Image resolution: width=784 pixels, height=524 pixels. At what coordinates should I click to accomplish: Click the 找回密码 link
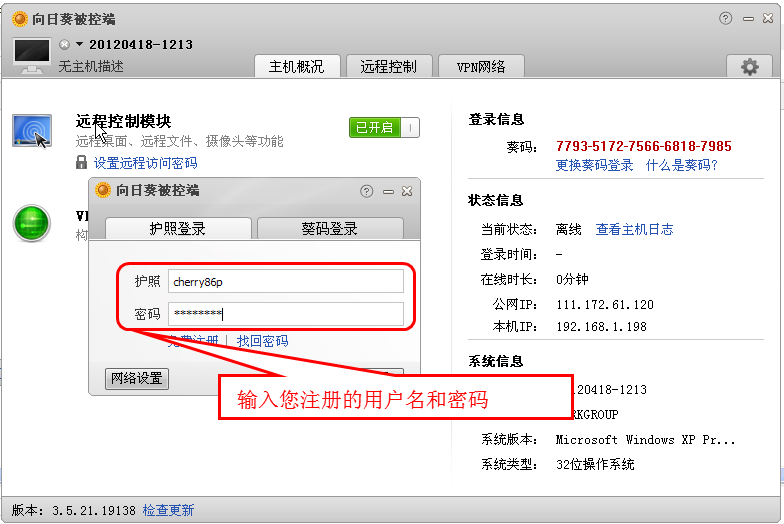pyautogui.click(x=262, y=341)
